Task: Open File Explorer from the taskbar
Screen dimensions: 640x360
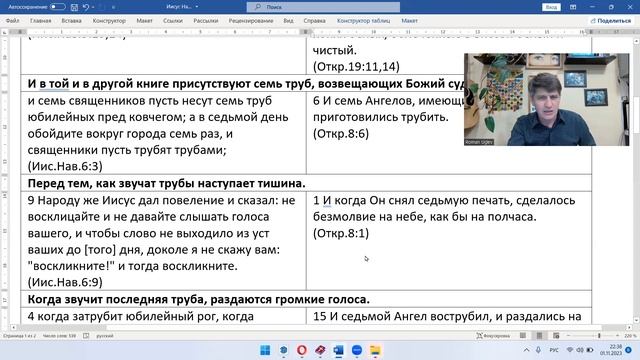Action: pyautogui.click(x=375, y=350)
